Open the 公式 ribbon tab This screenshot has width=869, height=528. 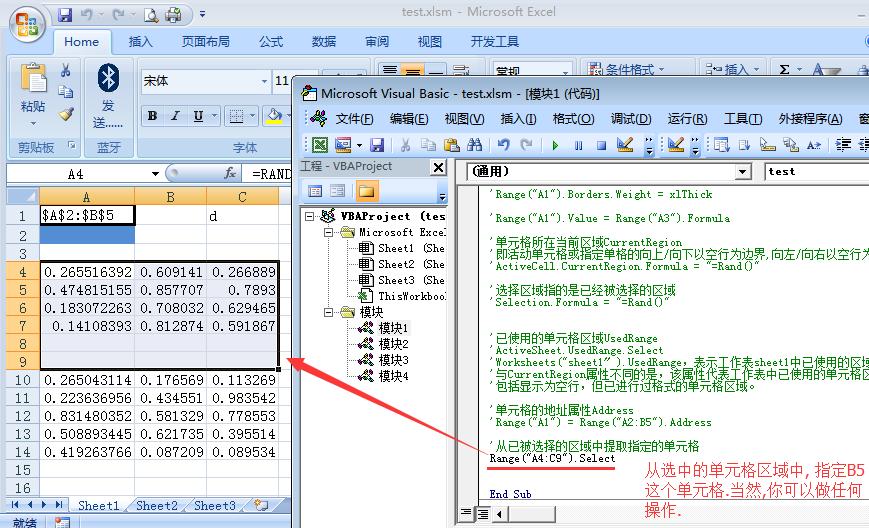tap(271, 42)
